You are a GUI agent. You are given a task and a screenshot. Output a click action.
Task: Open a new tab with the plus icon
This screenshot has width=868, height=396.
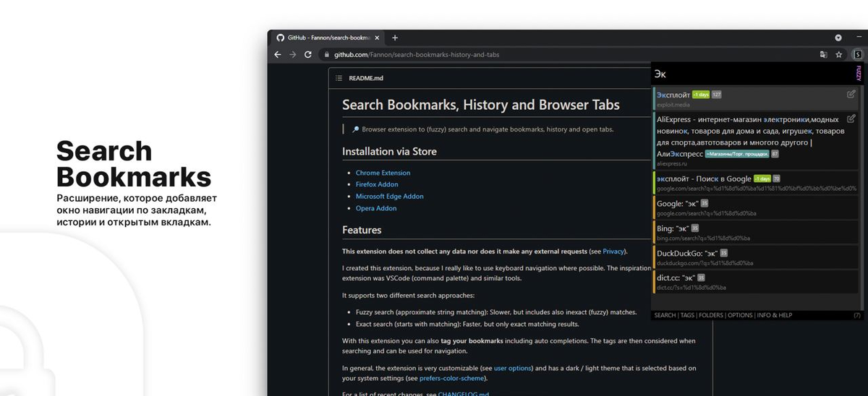point(395,38)
